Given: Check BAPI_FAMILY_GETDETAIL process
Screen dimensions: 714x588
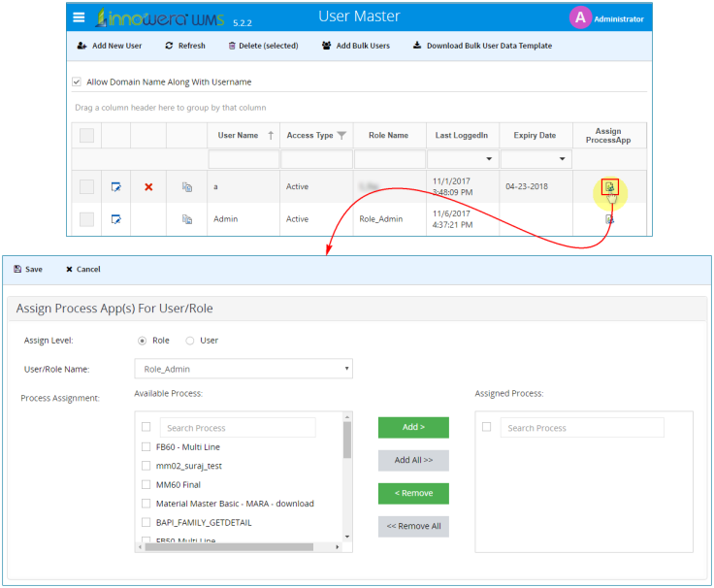Looking at the screenshot, I should click(x=146, y=522).
